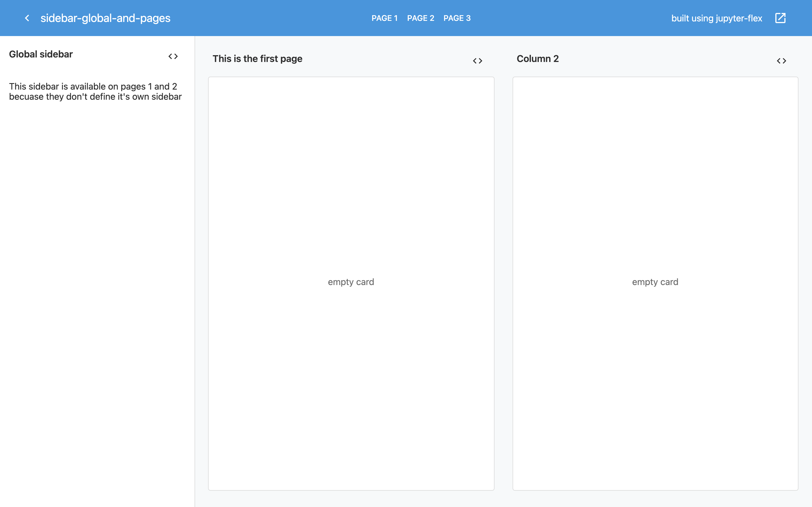Toggle source code icon for Column 2
The width and height of the screenshot is (812, 507).
(782, 61)
